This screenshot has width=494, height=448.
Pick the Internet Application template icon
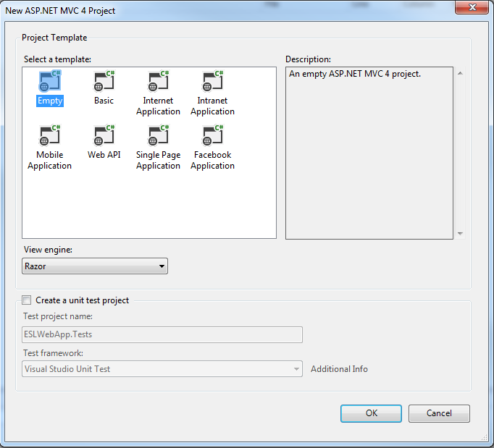pos(158,81)
